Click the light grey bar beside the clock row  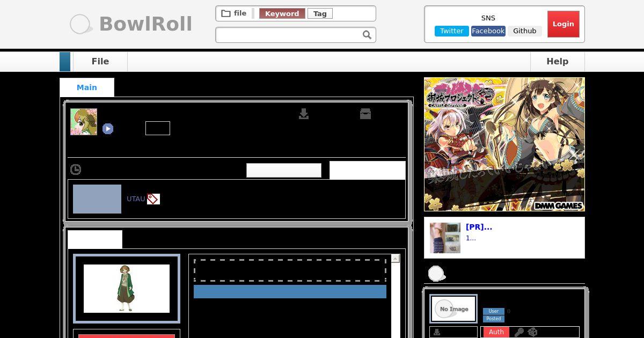tap(284, 171)
